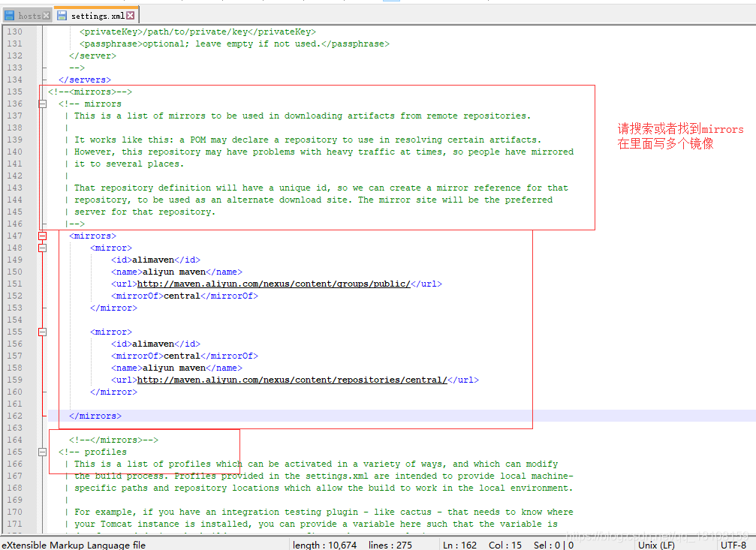Collapse the first mirror fold at line 148
This screenshot has width=756, height=550.
pos(43,248)
